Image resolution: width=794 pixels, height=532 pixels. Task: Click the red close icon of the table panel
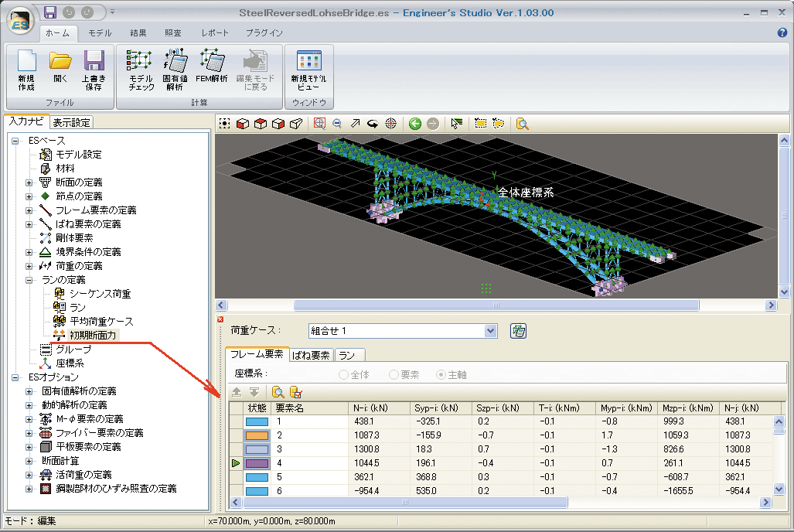[220, 319]
